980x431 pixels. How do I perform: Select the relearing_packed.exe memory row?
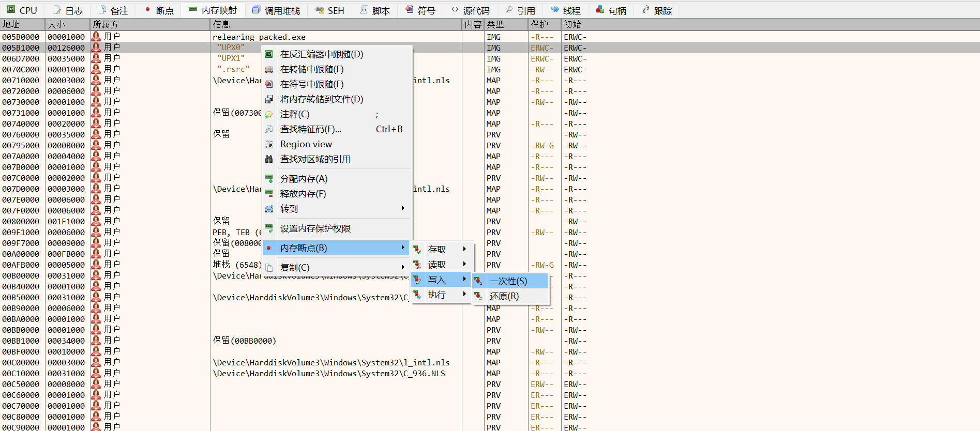point(259,37)
